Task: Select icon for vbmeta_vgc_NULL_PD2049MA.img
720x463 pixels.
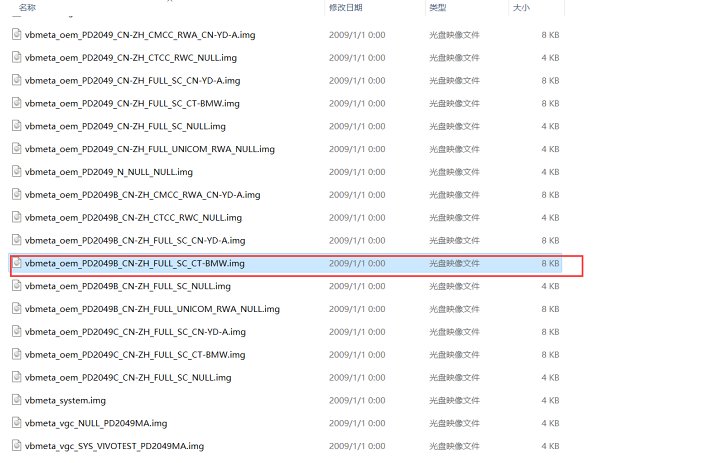Action: pyautogui.click(x=17, y=423)
